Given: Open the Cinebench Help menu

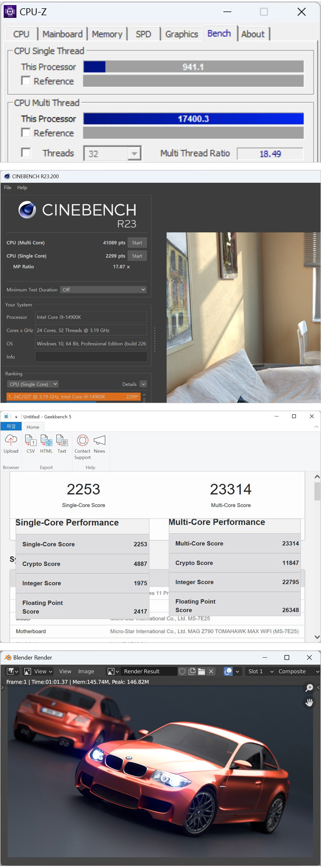Looking at the screenshot, I should (22, 187).
